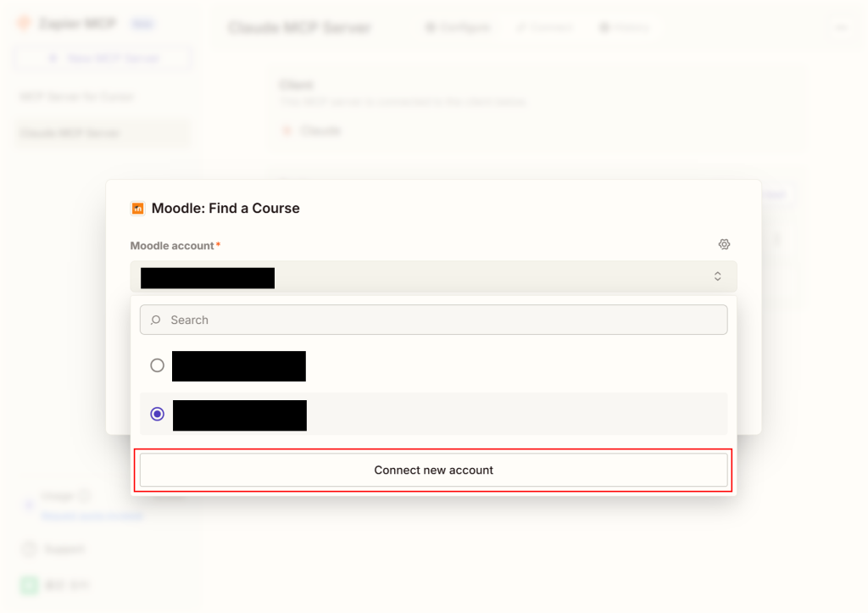Click the Claude icon in the Client section
Screen dimensions: 868x613
click(287, 131)
